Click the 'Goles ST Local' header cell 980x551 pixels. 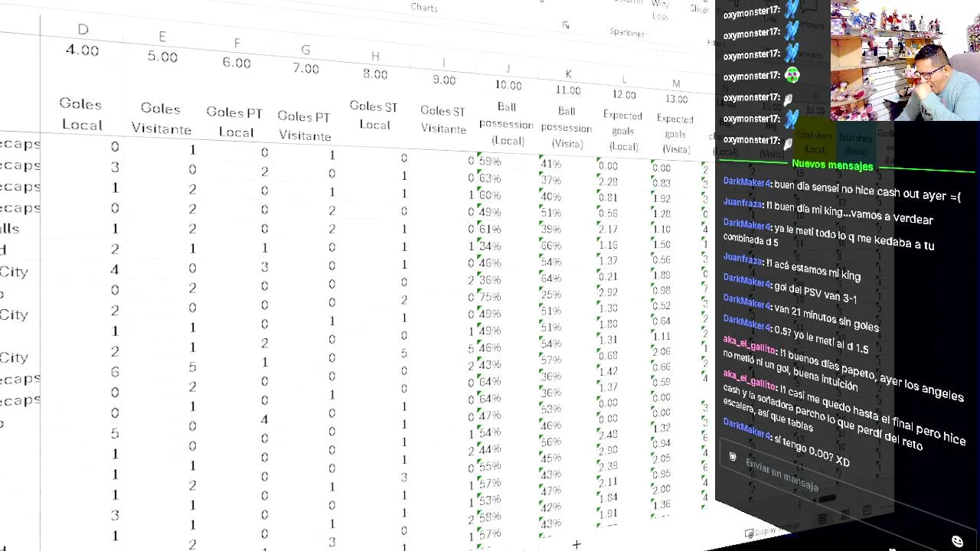pos(374,116)
